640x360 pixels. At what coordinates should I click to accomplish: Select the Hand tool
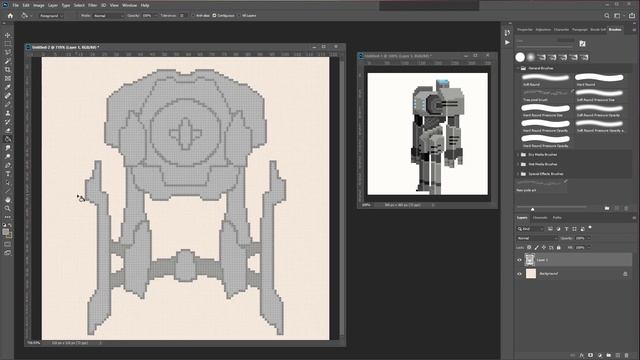8,200
